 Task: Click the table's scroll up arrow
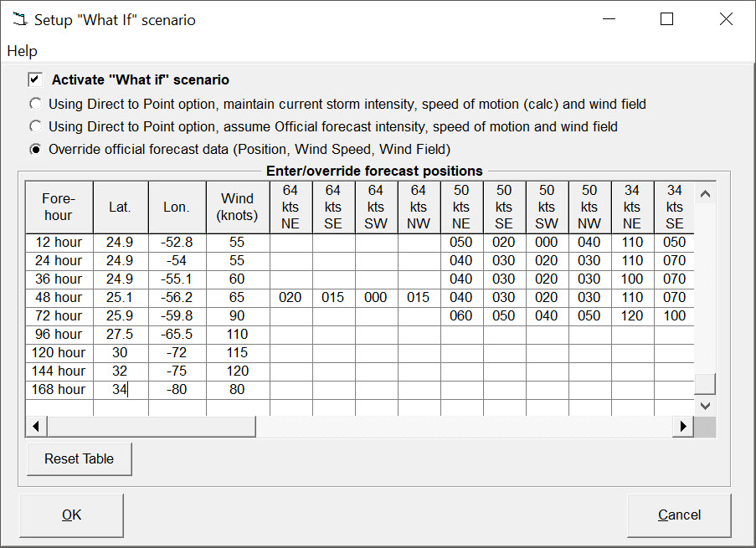click(x=705, y=194)
